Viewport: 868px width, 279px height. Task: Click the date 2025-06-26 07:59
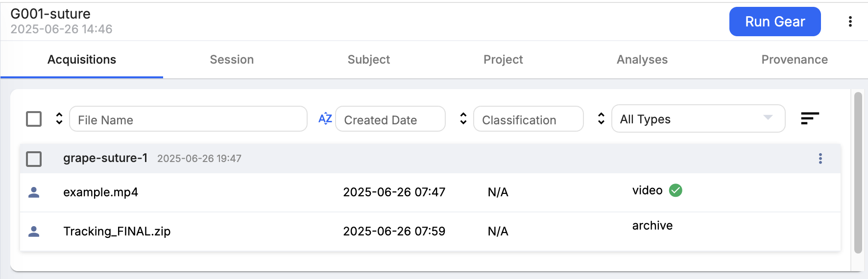(x=394, y=232)
